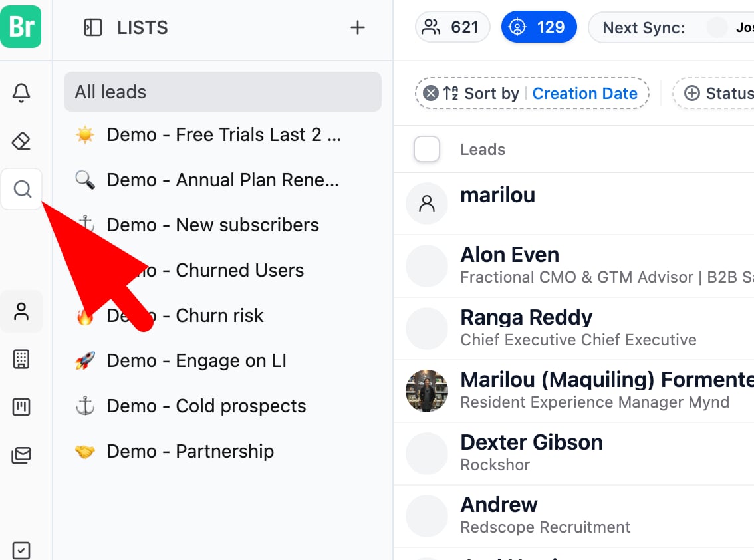The image size is (754, 560).
Task: Open the tasks checkmark icon
Action: 21,551
